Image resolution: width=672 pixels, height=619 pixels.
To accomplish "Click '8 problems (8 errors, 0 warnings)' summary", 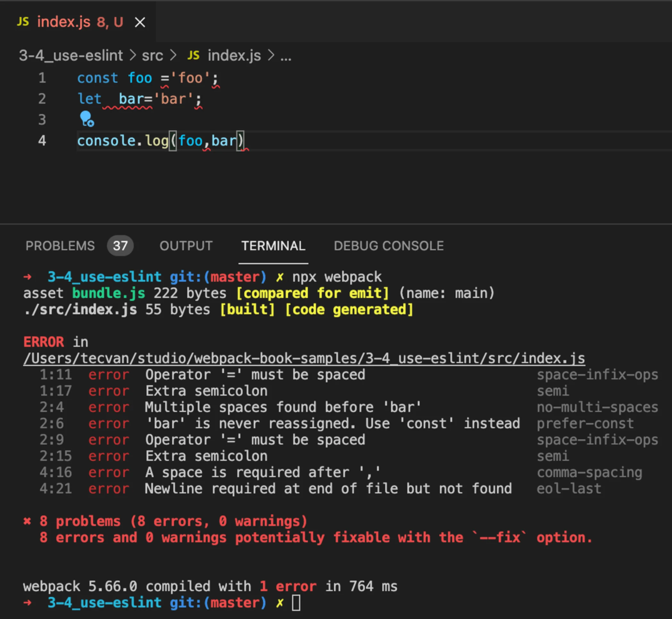I will coord(173,521).
